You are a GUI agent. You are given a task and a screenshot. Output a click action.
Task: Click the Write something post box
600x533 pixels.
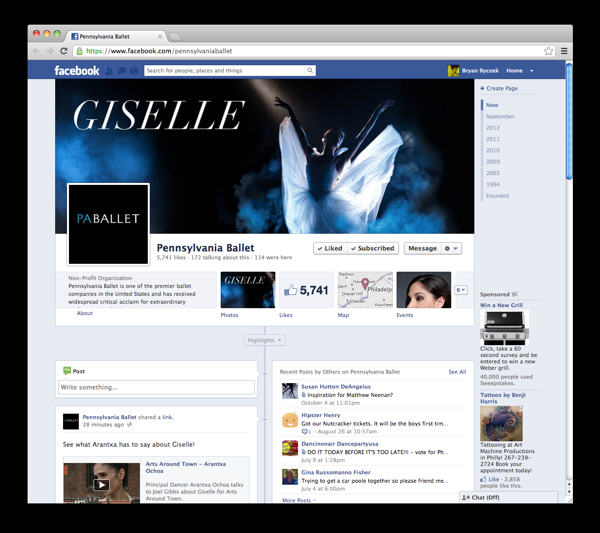click(x=156, y=387)
